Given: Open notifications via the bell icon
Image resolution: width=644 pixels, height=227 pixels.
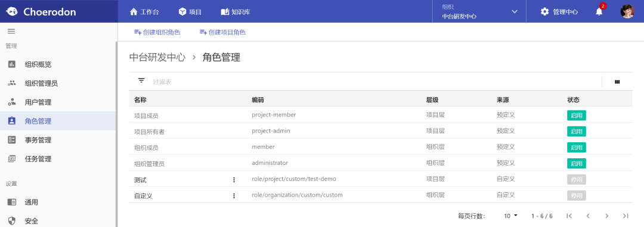Looking at the screenshot, I should [599, 11].
